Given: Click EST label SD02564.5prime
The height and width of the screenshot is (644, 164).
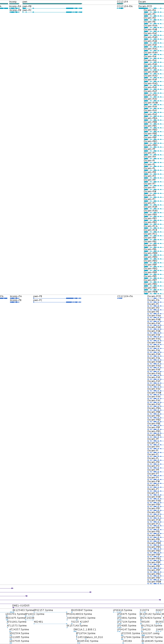Looking at the screenshot, I should 19,633.
